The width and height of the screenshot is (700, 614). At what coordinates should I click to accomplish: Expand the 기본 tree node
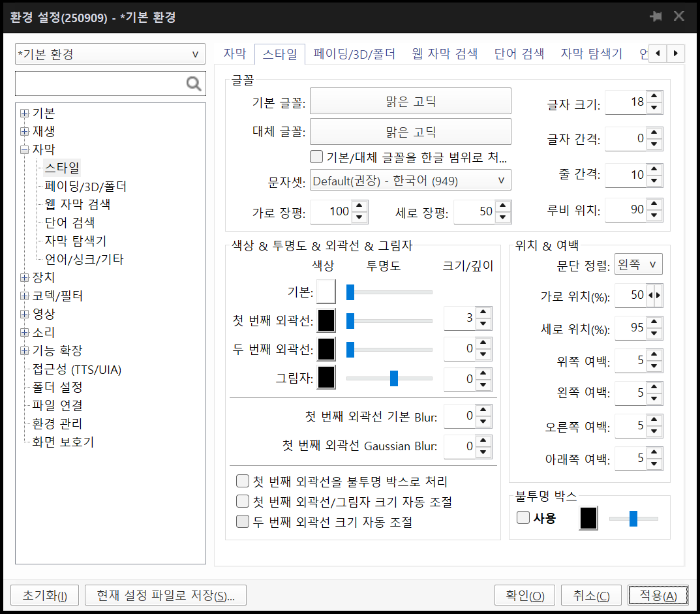tap(25, 114)
